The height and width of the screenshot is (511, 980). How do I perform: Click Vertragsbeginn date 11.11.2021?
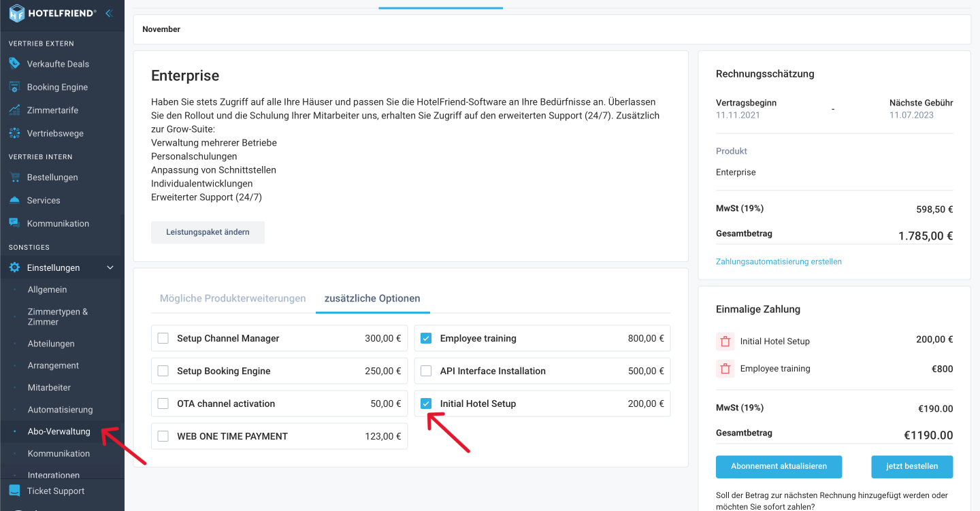pos(738,115)
